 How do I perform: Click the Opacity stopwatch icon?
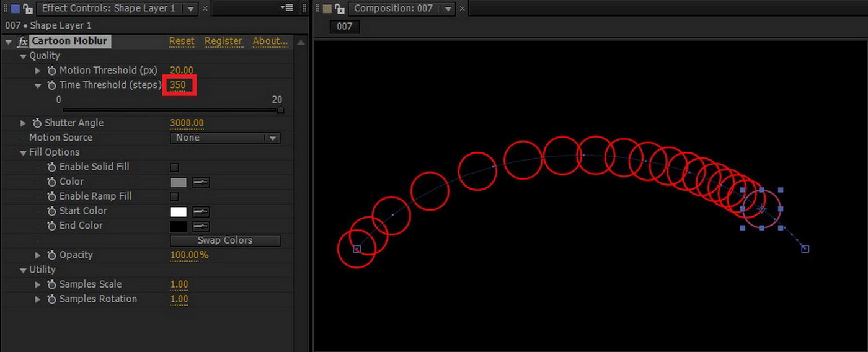51,255
